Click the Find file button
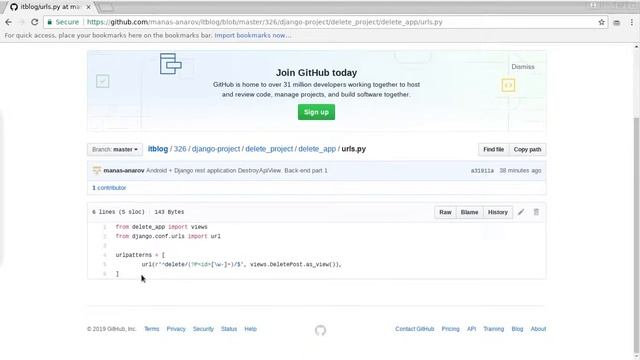 [493, 149]
